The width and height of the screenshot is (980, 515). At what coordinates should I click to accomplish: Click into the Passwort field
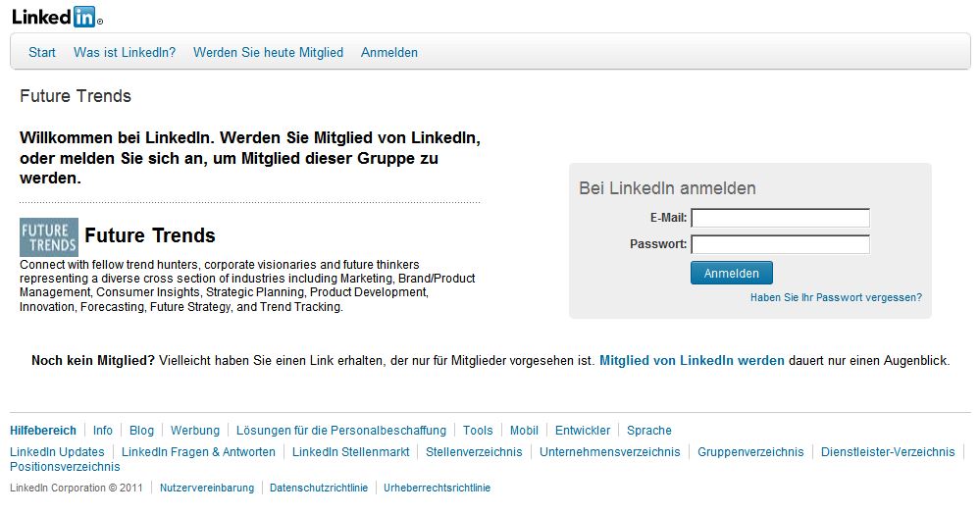(780, 244)
